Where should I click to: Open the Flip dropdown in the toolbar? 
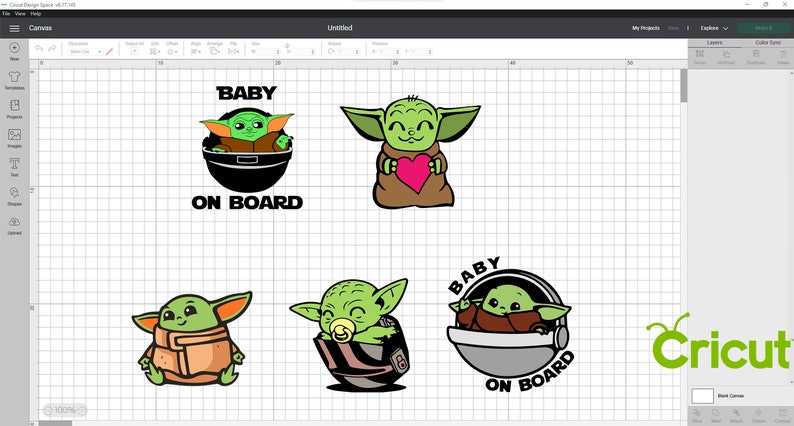(x=233, y=52)
